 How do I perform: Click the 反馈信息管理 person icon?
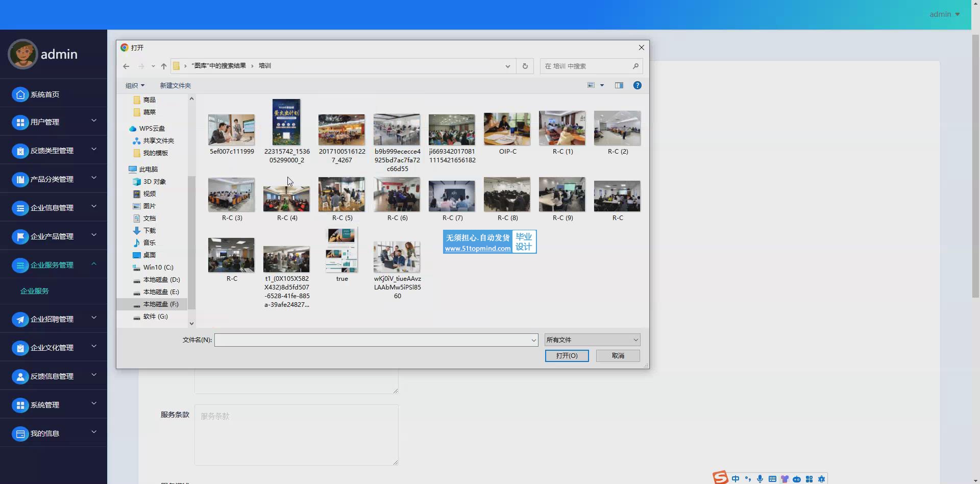(20, 377)
